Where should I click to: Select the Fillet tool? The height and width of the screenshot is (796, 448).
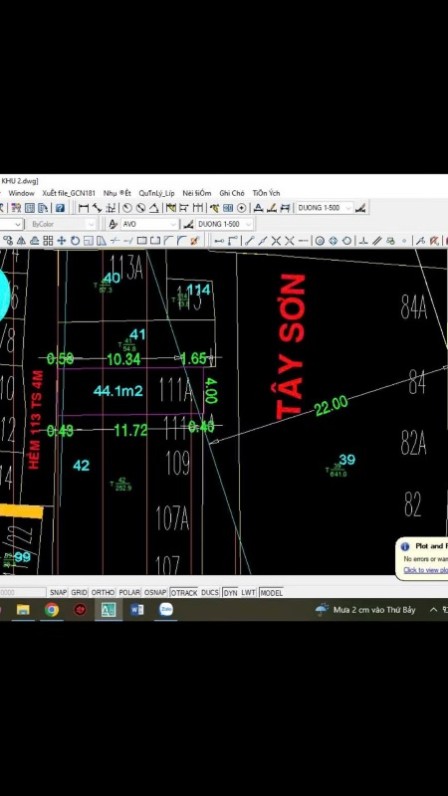click(x=181, y=240)
